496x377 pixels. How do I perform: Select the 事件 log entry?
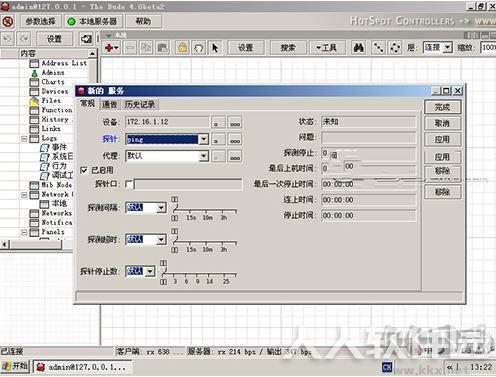point(53,147)
